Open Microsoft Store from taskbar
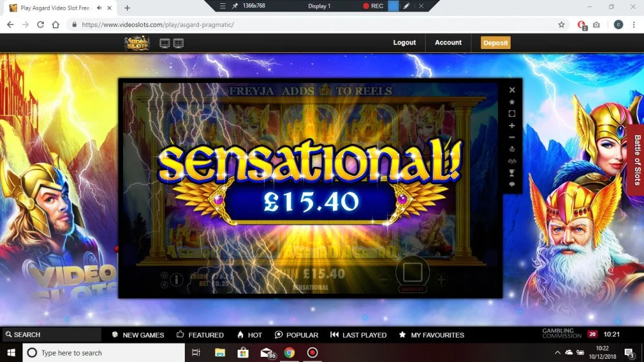The image size is (644, 362). pyautogui.click(x=243, y=352)
